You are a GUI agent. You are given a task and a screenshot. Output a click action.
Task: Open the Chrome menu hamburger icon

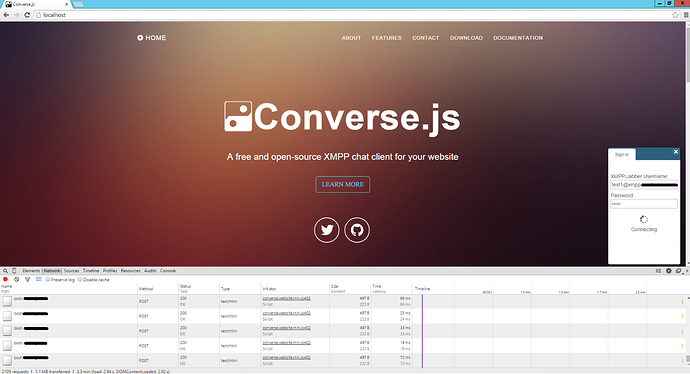coord(686,15)
